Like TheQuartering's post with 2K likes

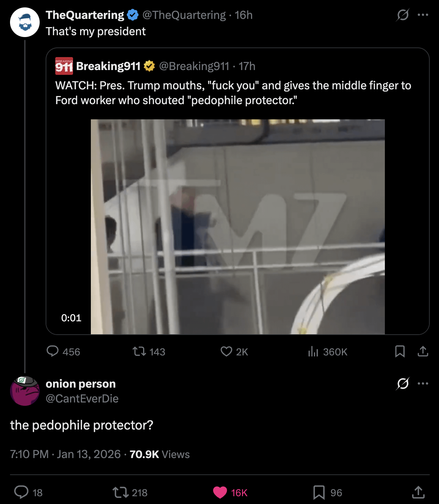click(226, 351)
